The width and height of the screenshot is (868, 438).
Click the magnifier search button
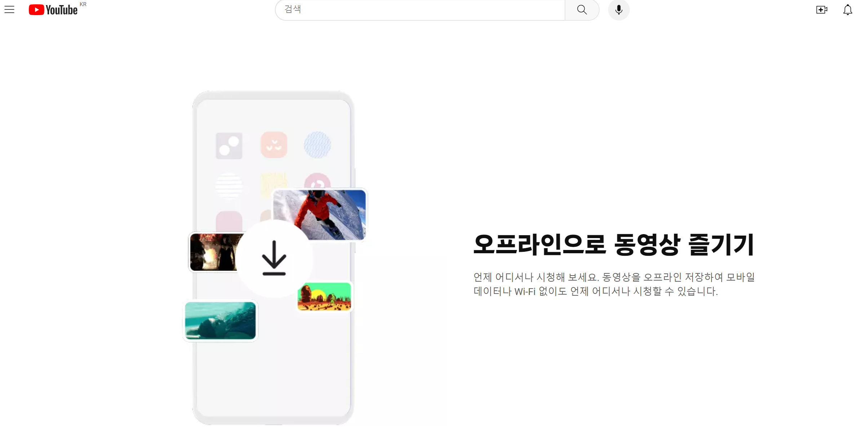[x=582, y=10]
